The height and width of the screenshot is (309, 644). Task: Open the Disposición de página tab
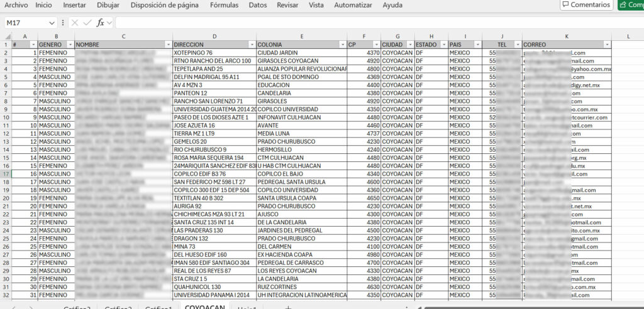[x=164, y=5]
